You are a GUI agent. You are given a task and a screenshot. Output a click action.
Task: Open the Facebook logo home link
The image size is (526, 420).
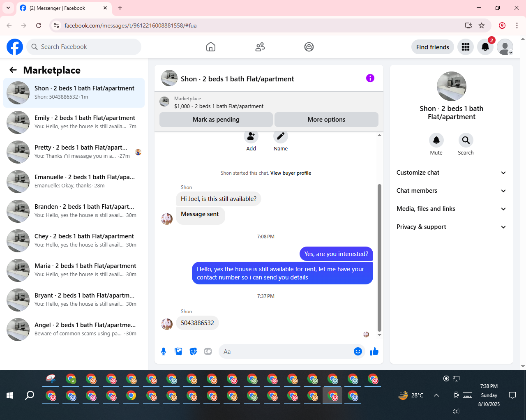point(15,47)
